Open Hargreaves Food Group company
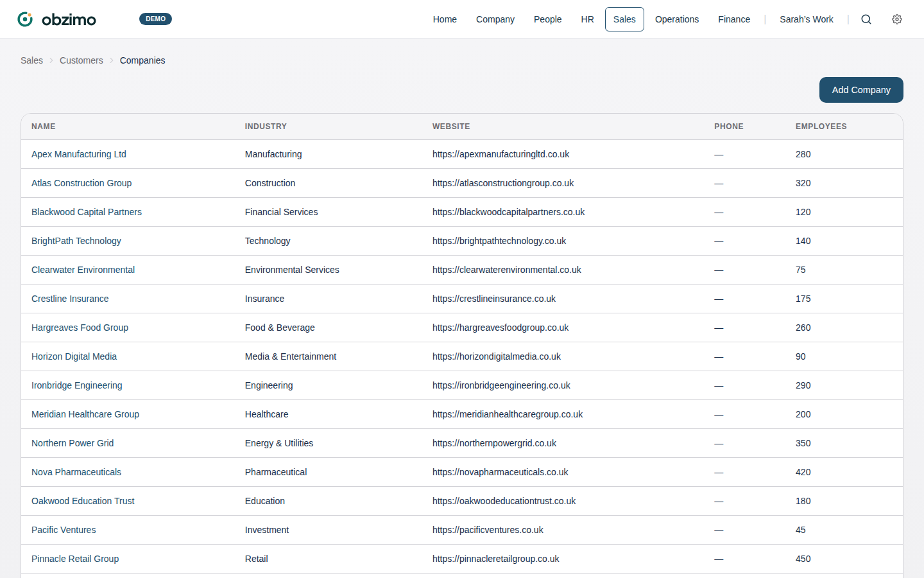The width and height of the screenshot is (924, 578). click(x=80, y=328)
